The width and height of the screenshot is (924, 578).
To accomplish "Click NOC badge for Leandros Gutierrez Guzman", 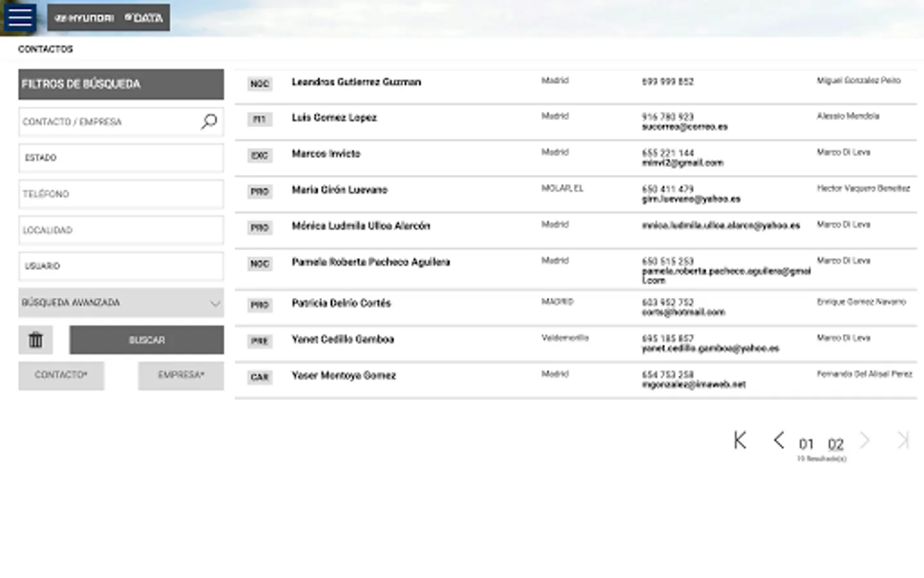I will (260, 83).
